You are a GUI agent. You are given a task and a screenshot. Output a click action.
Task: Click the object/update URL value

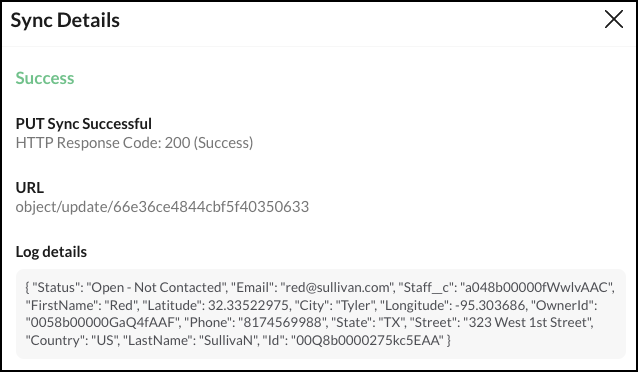coord(162,207)
